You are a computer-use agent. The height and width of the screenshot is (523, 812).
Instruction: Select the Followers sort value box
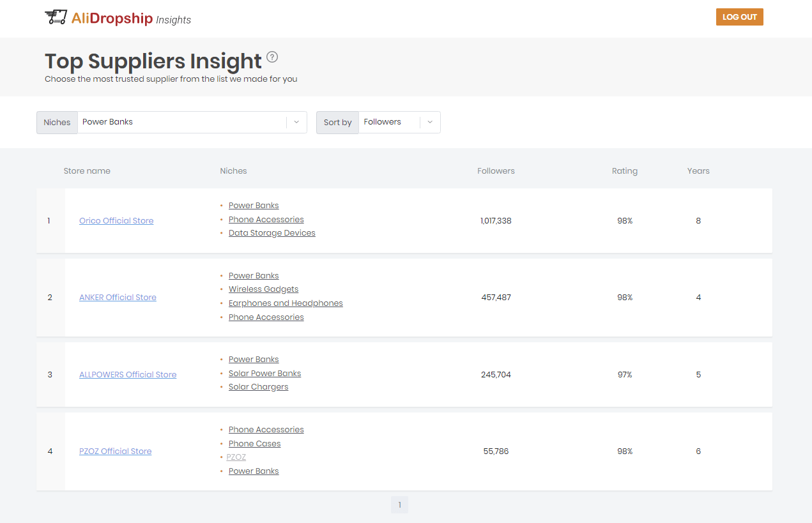pyautogui.click(x=389, y=122)
